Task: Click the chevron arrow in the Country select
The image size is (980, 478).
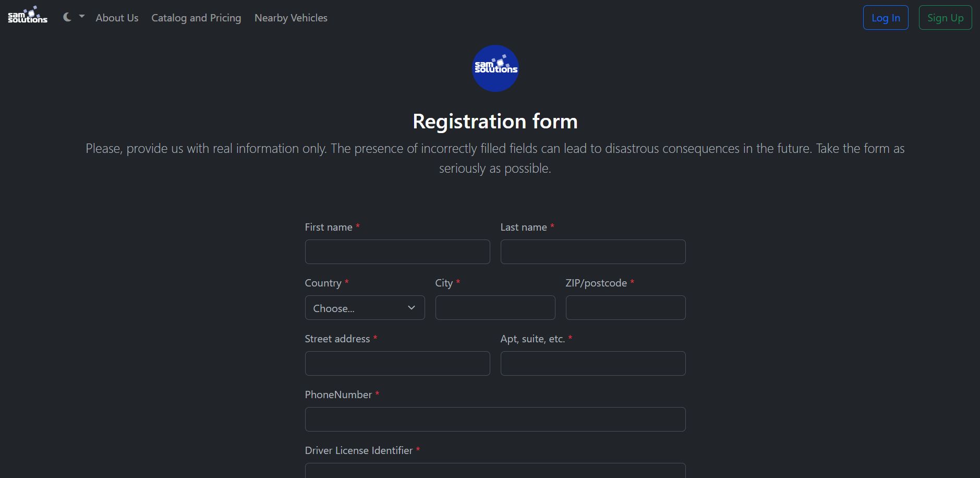Action: point(412,308)
